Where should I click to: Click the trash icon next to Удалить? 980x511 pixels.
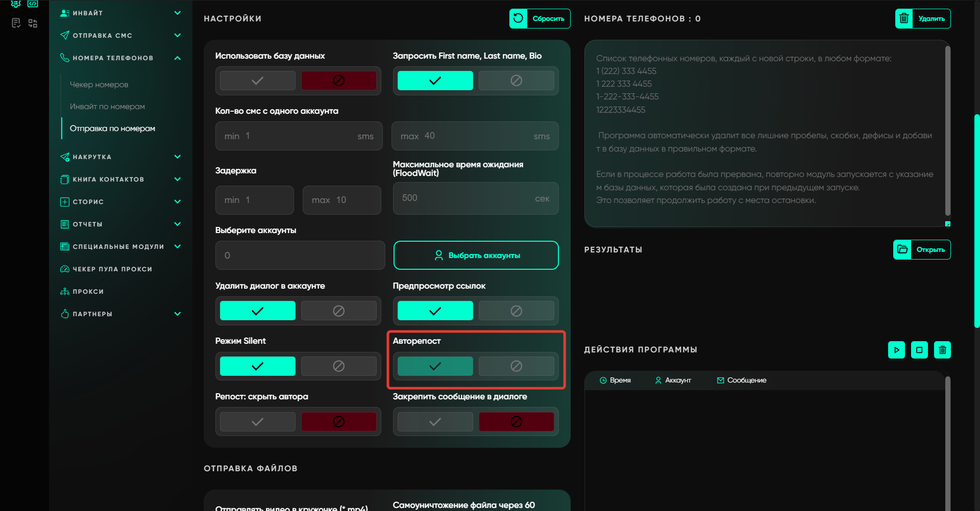(x=904, y=19)
